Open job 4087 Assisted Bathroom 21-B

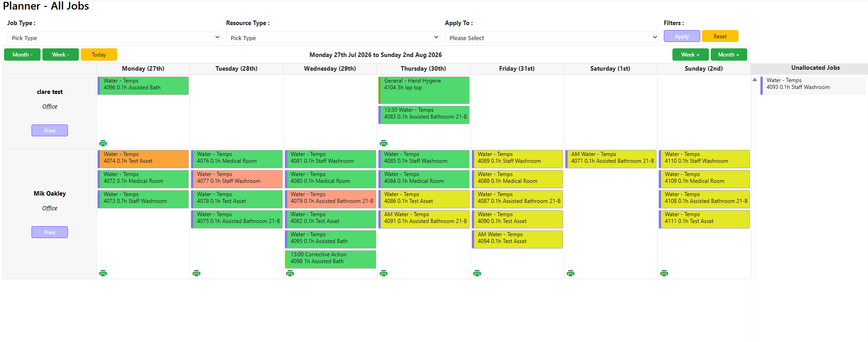click(x=517, y=199)
